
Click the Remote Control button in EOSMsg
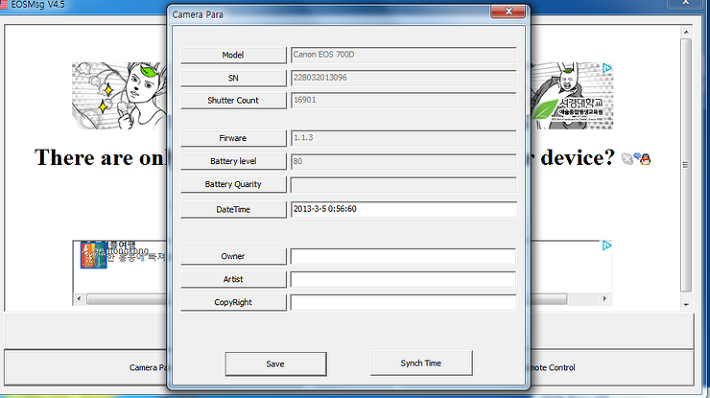click(612, 368)
